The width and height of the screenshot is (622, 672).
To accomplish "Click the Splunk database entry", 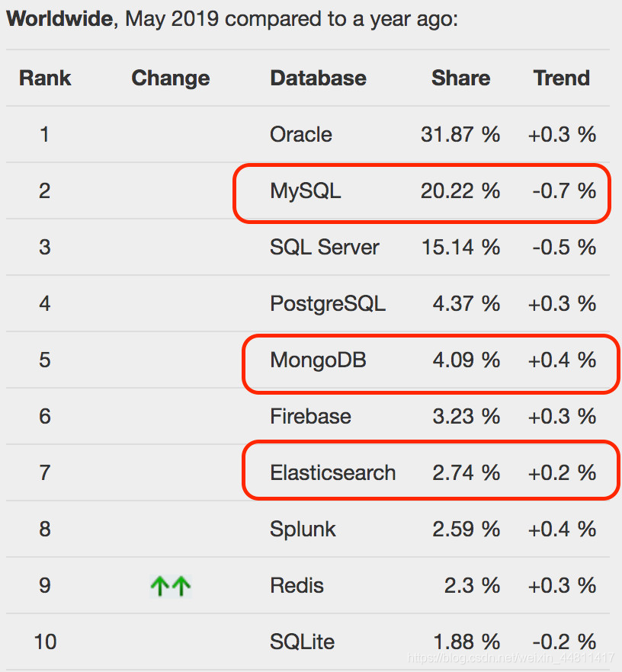I will pos(303,530).
